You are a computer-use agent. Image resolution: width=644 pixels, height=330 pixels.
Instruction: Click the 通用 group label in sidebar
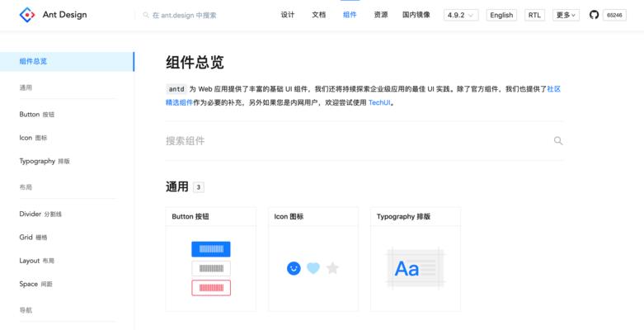26,87
